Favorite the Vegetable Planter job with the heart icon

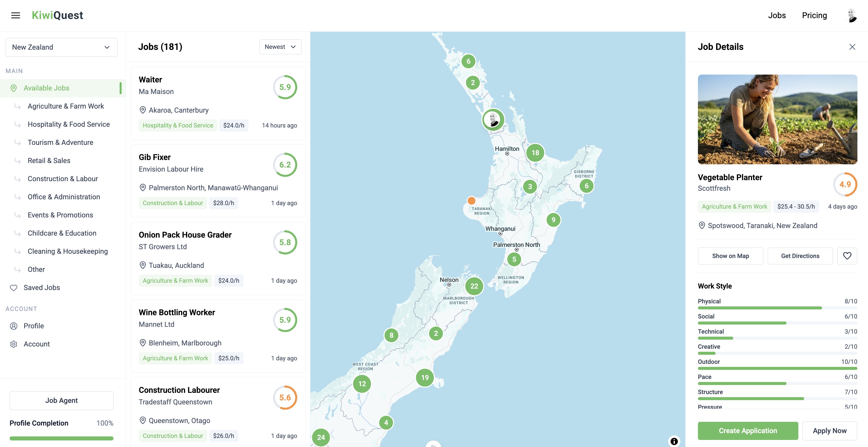[848, 256]
